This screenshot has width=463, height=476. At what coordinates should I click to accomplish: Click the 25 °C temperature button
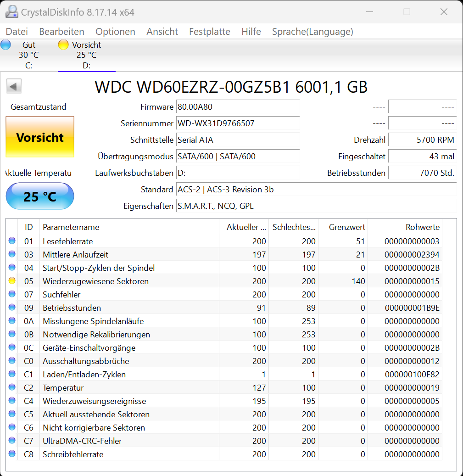(40, 196)
